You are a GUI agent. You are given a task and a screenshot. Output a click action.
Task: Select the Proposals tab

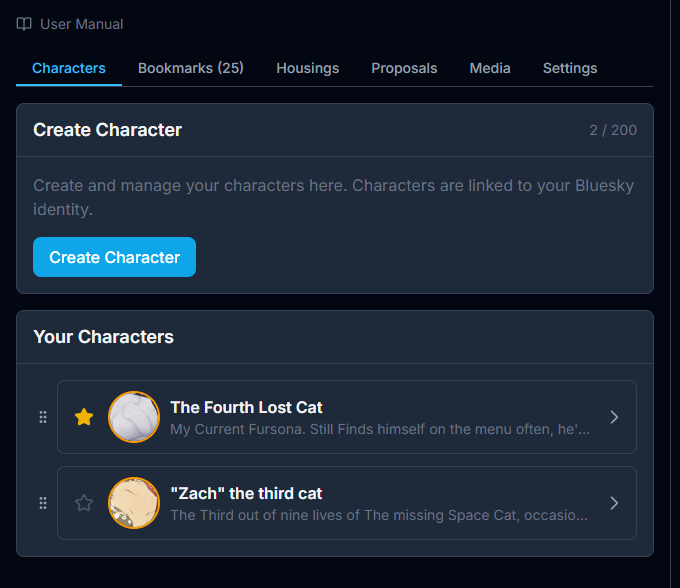coord(404,68)
